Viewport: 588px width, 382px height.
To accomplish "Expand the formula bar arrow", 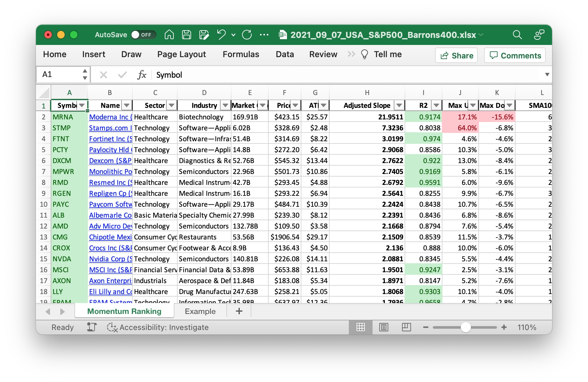I will tap(547, 75).
